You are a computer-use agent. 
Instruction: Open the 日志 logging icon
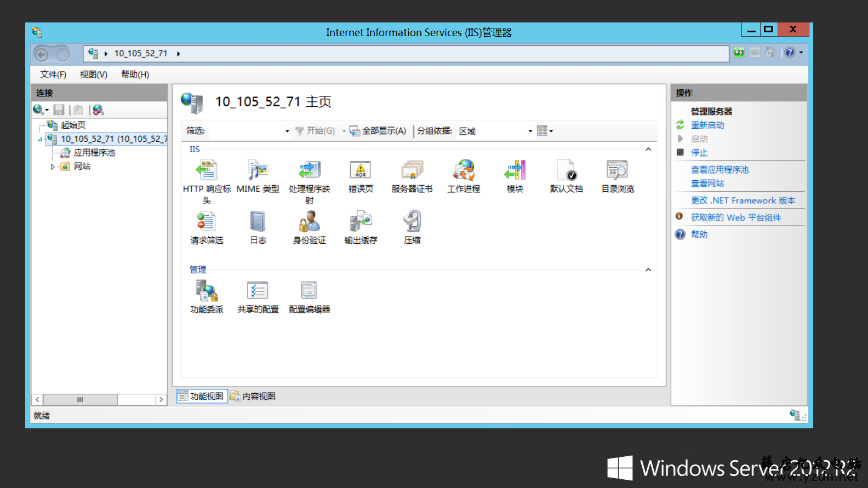click(x=258, y=222)
